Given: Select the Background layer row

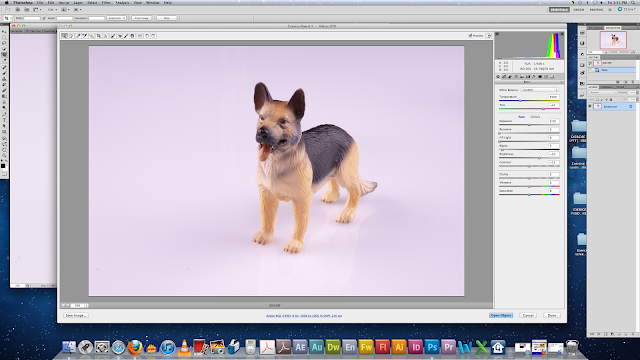Looking at the screenshot, I should [612, 107].
